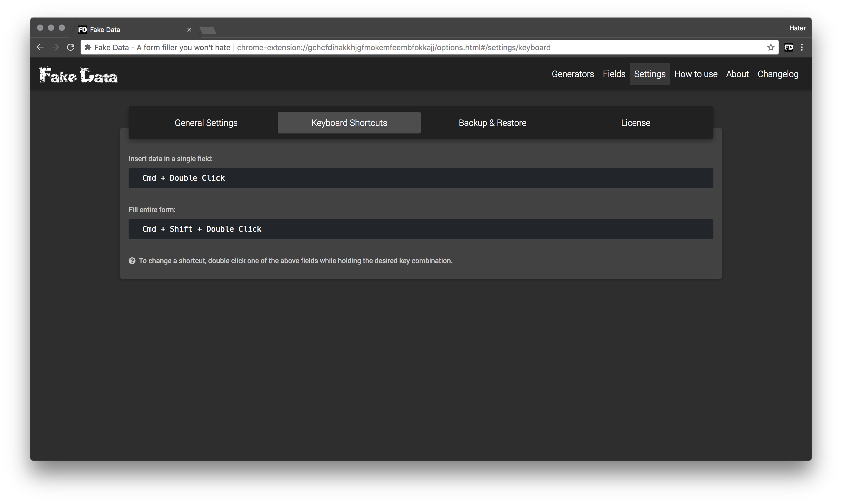The image size is (842, 504).
Task: Click the Cmd + Double Click shortcut field
Action: pos(421,178)
